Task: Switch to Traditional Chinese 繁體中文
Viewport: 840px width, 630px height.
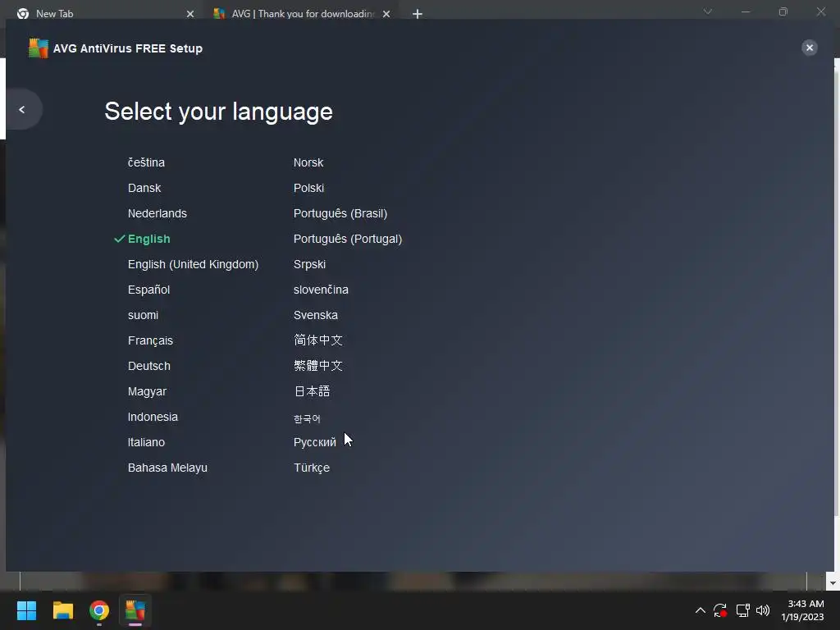Action: pos(317,366)
